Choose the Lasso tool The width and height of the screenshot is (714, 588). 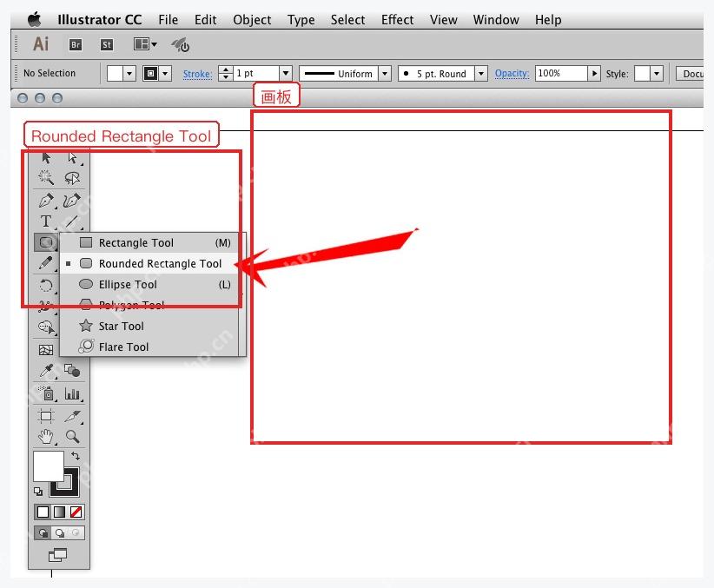point(72,178)
